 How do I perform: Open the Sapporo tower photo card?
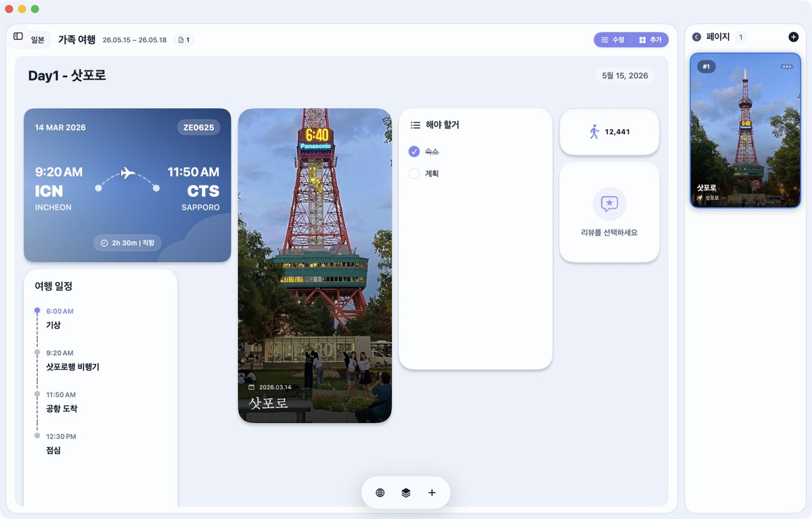click(315, 266)
